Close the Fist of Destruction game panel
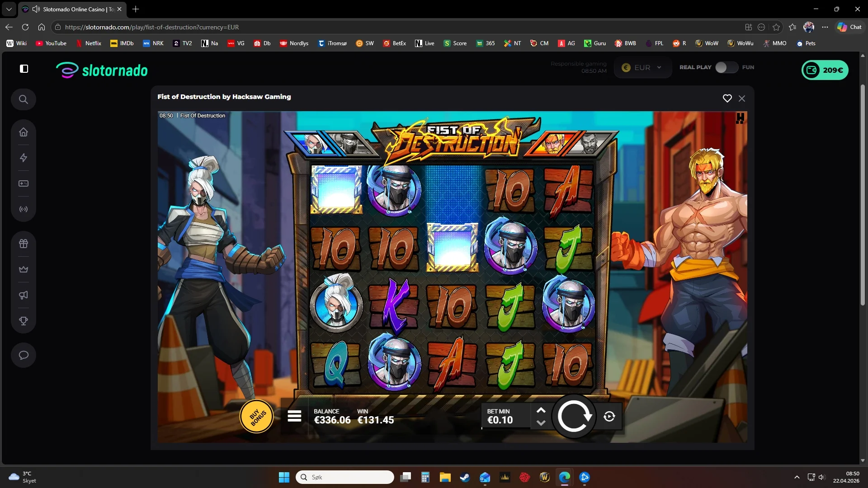Viewport: 868px width, 488px height. click(x=742, y=99)
